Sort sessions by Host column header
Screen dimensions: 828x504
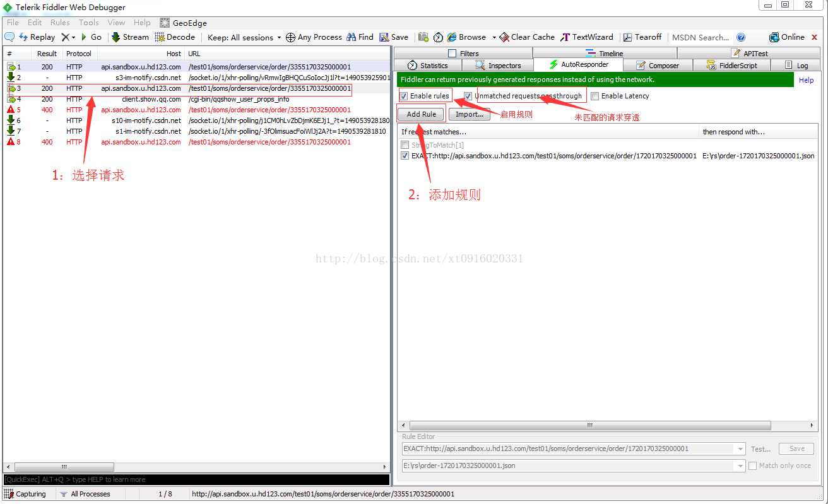tap(141, 54)
